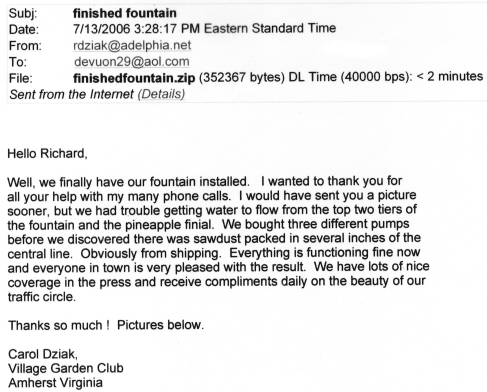
Task: Click the 'Village Garden Club' signature line
Action: coord(66,368)
